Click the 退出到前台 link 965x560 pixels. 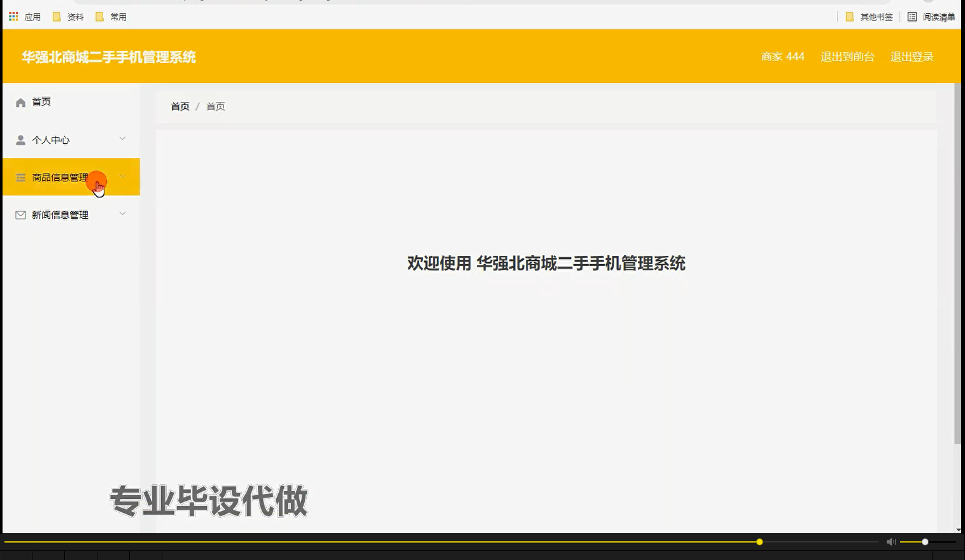coord(847,57)
